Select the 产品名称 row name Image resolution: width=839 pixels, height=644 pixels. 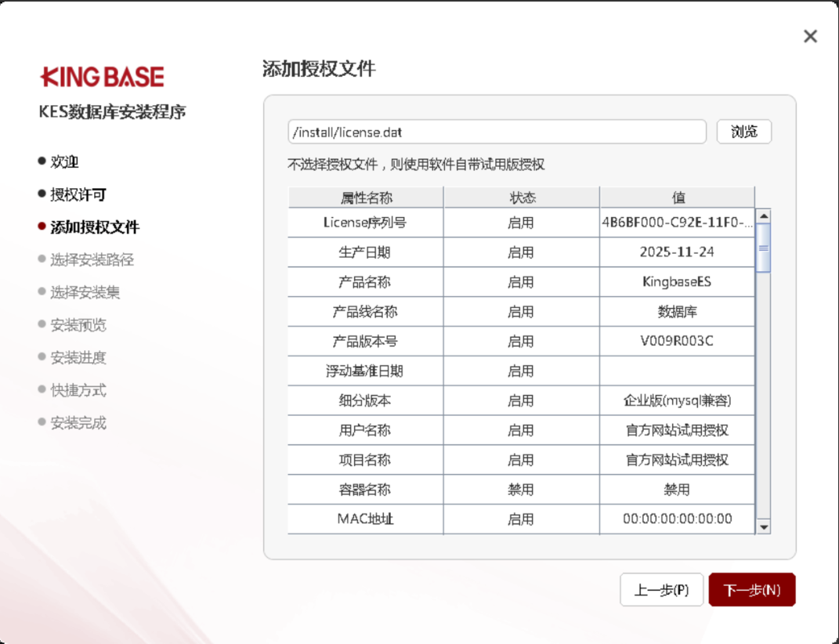click(365, 281)
